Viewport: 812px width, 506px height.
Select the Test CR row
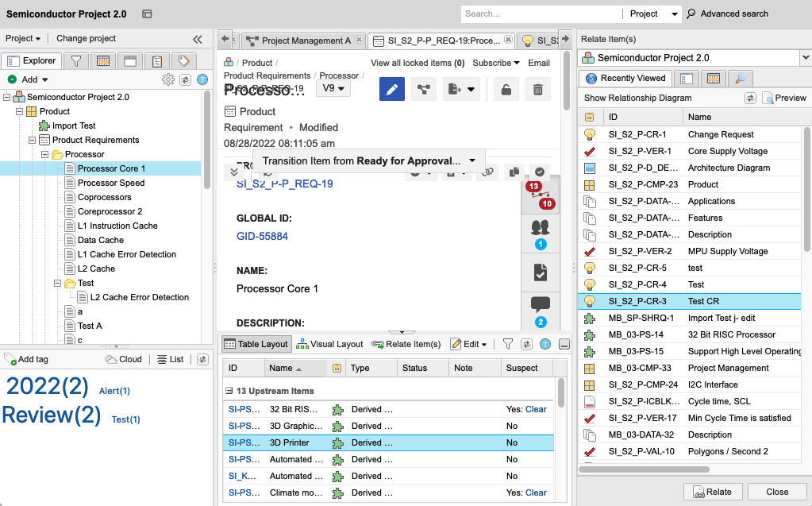tap(690, 301)
